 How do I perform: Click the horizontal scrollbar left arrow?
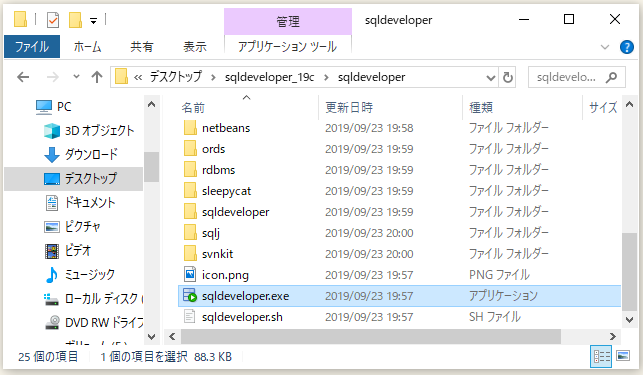[172, 336]
